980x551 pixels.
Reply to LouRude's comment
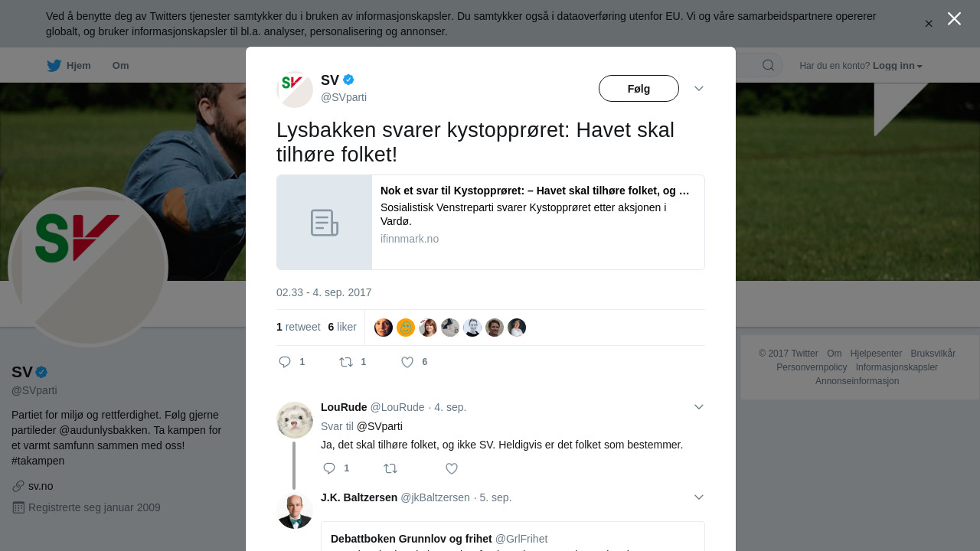(x=329, y=468)
